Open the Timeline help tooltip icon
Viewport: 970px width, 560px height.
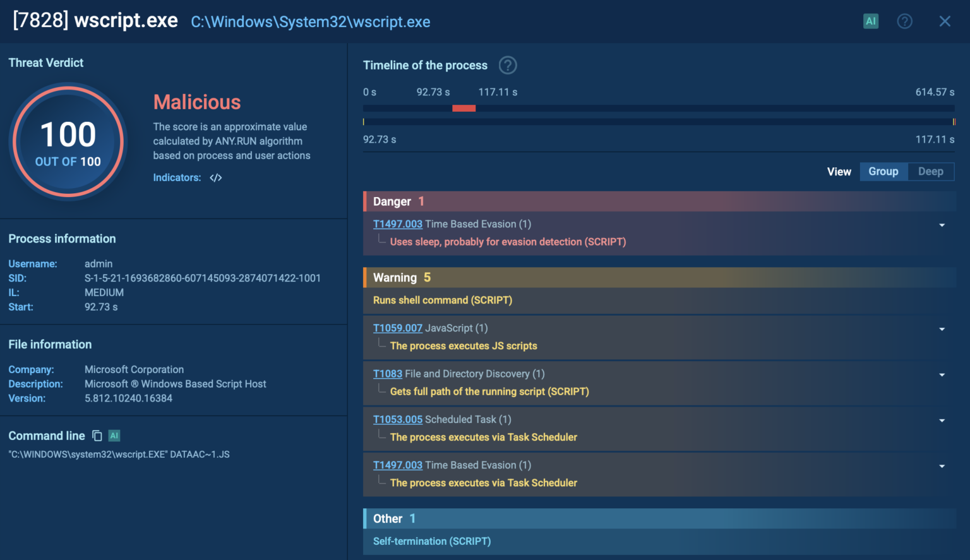tap(507, 65)
